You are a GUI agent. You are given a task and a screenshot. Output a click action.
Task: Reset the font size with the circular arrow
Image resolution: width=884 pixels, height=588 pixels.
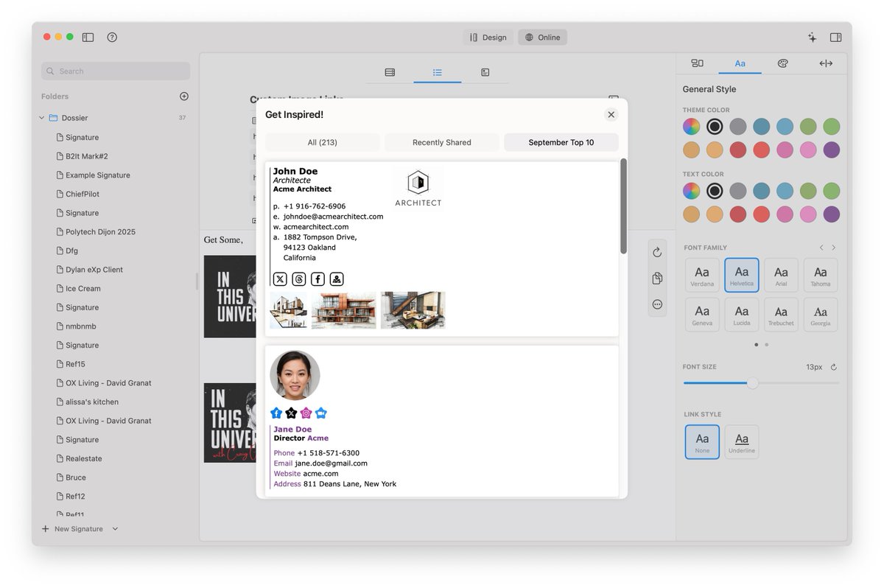pos(833,367)
